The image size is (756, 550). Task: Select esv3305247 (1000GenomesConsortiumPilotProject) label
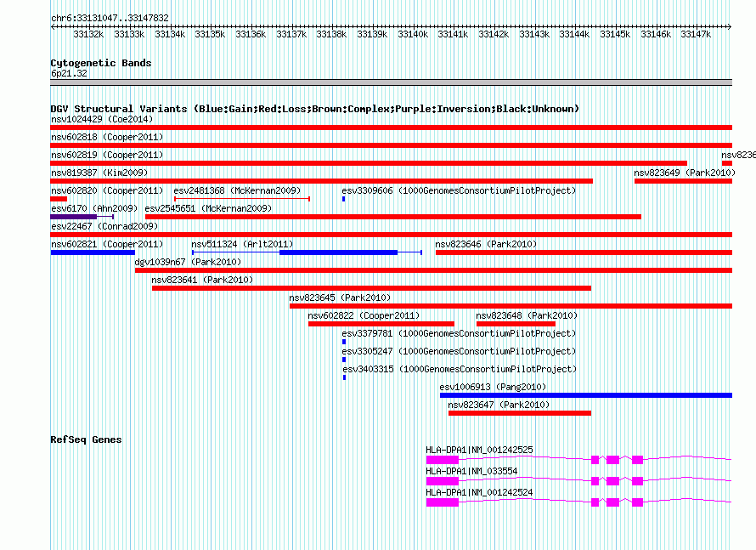tap(459, 351)
